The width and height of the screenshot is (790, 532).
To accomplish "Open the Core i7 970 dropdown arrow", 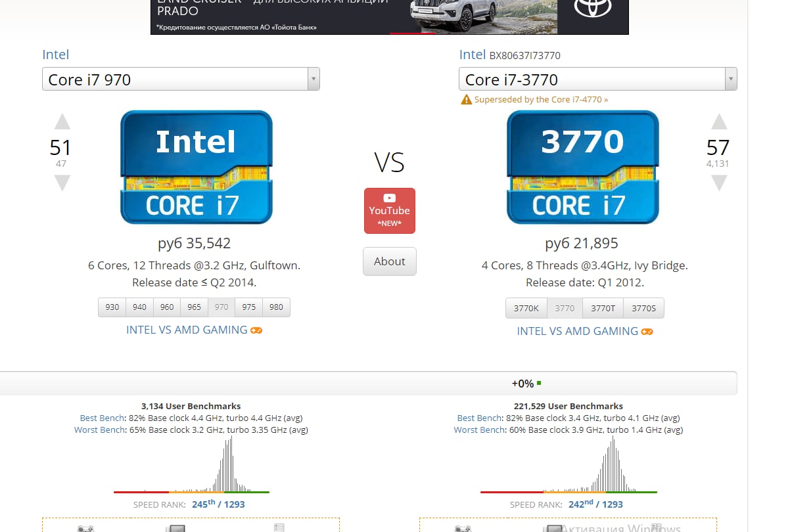I will (314, 79).
